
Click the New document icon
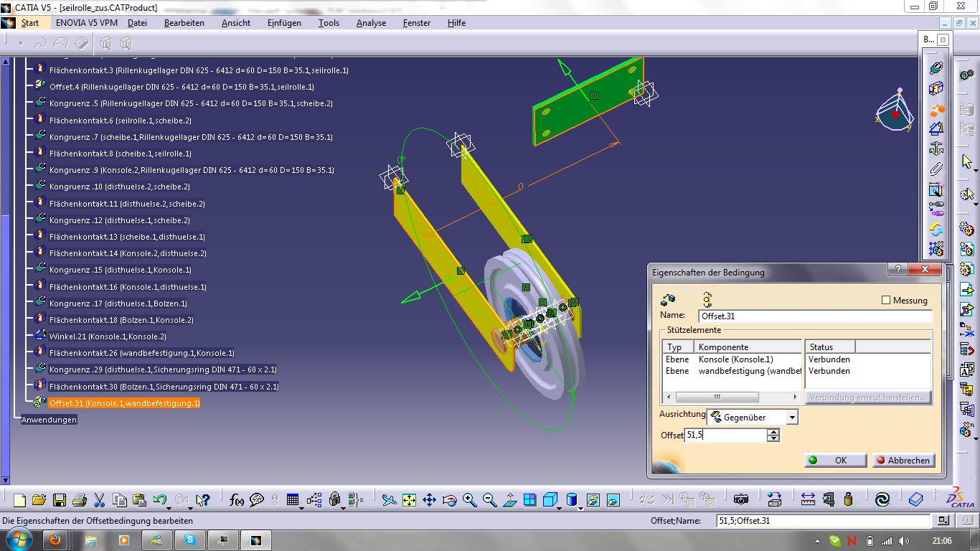point(20,500)
